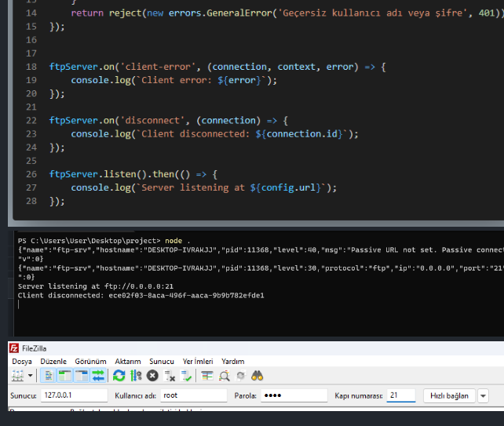This screenshot has width=504, height=426.
Task: Click line number 23 in code gutter
Action: tap(31, 134)
